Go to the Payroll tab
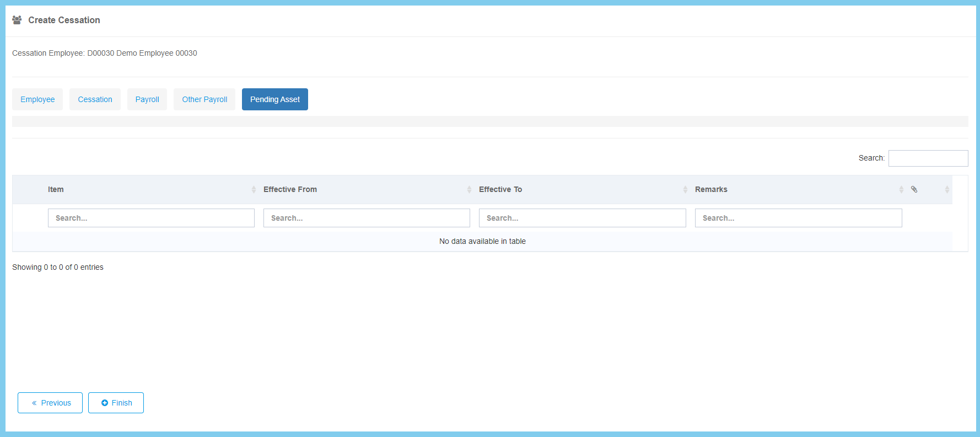The image size is (980, 437). pos(147,99)
